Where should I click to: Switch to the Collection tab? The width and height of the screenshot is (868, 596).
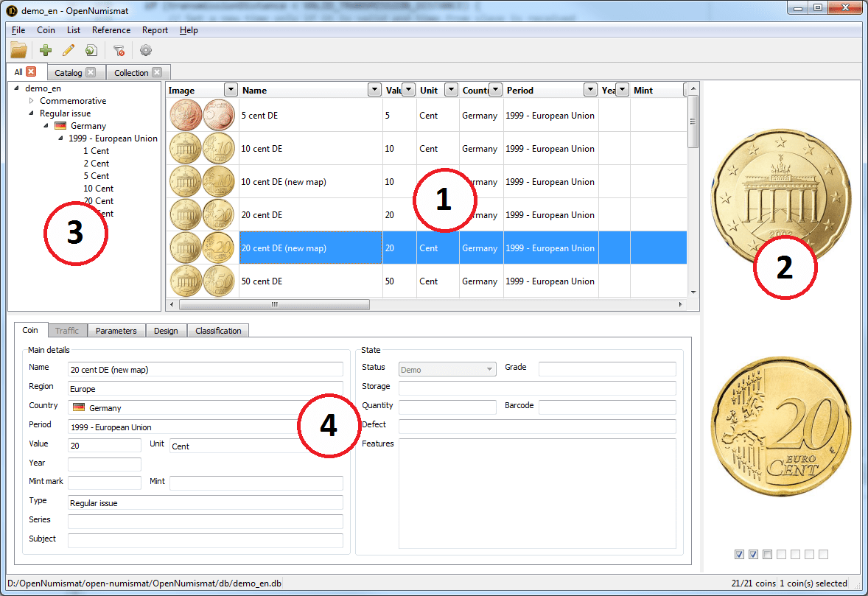coord(131,72)
